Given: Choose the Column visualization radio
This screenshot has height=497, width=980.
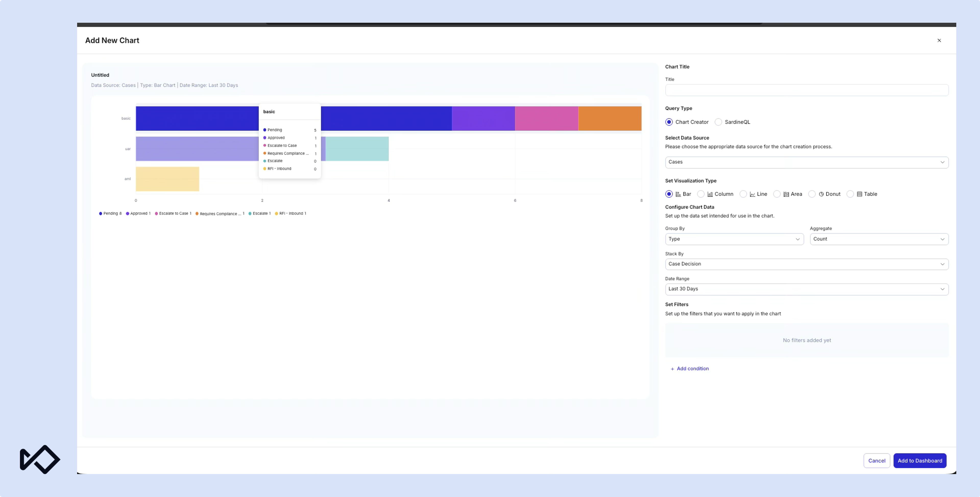Looking at the screenshot, I should click(x=700, y=194).
